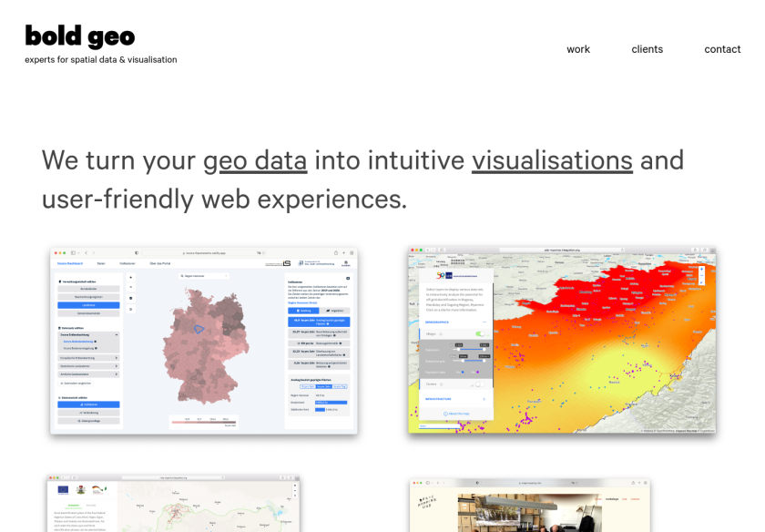Image resolution: width=765 pixels, height=532 pixels.
Task: Open the workshop photo project thumbnail
Action: coord(530,506)
